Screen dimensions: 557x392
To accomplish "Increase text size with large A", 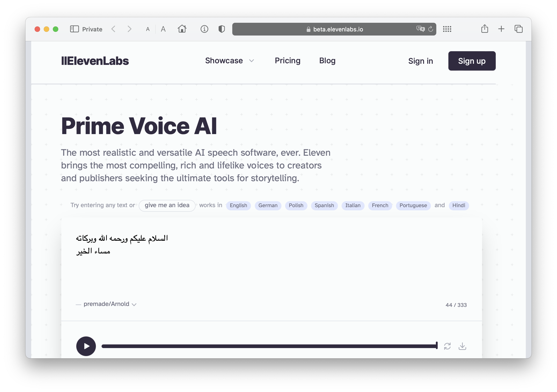I will pos(163,29).
